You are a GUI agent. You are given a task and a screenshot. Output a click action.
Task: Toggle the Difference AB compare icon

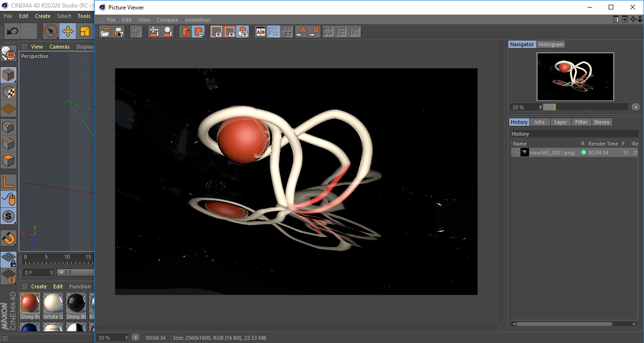287,32
